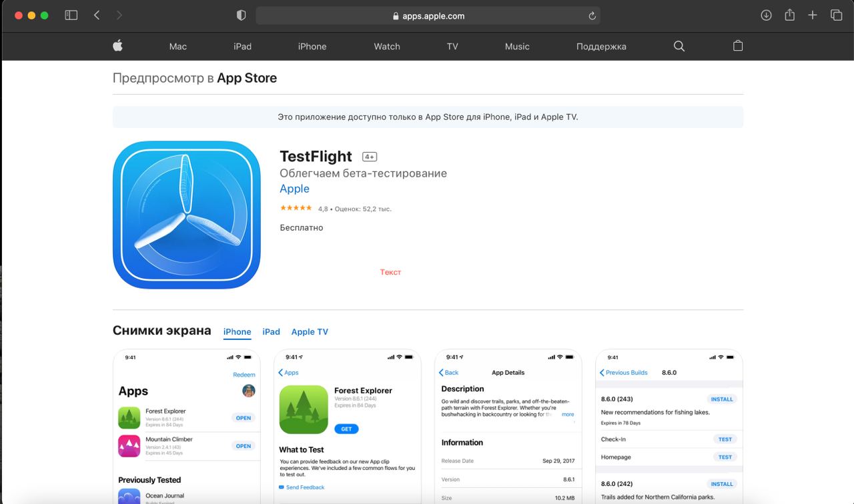The width and height of the screenshot is (854, 504).
Task: Open the Mac section
Action: pyautogui.click(x=178, y=46)
